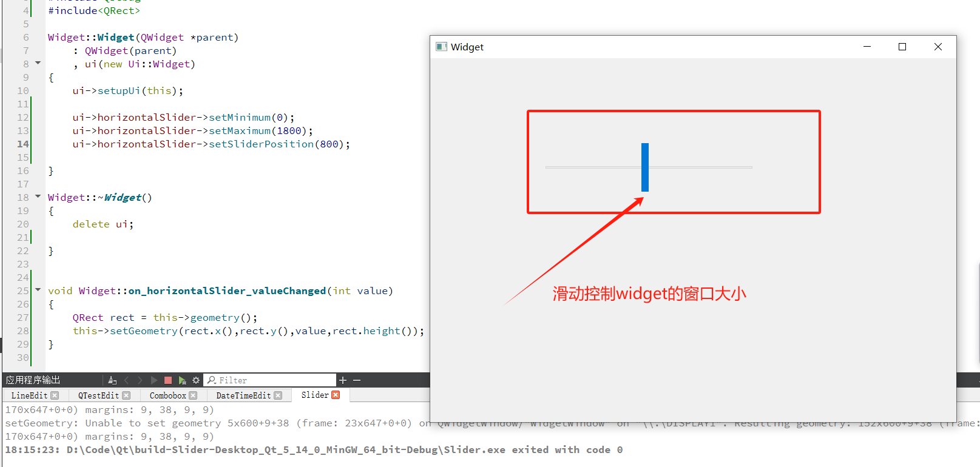Click the #include<QRect> line

(x=94, y=11)
